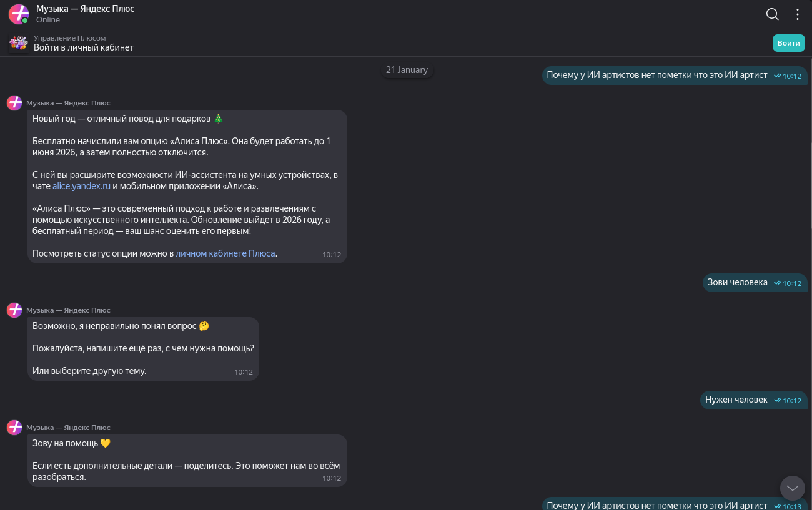This screenshot has width=812, height=510.
Task: Click the 21 January date badge
Action: (x=407, y=70)
